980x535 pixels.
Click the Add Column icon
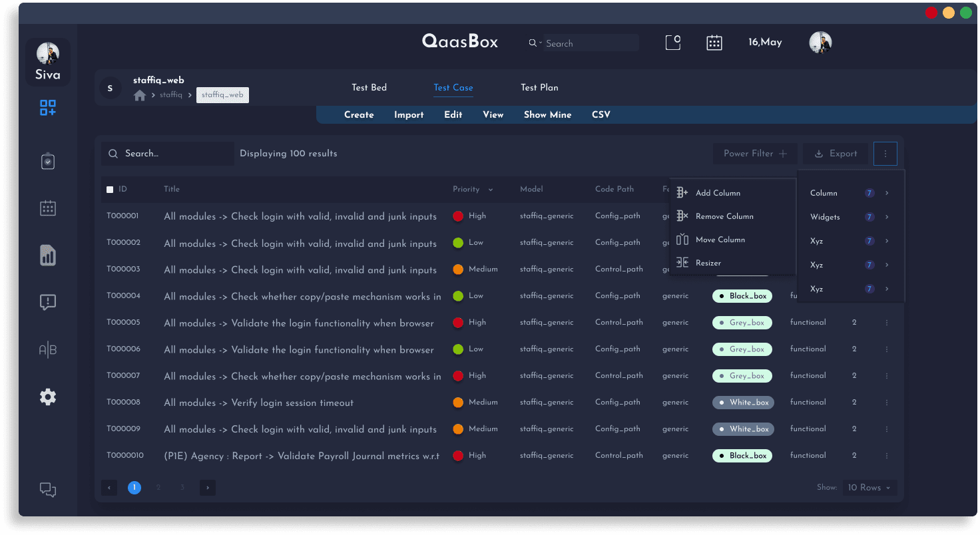click(682, 193)
